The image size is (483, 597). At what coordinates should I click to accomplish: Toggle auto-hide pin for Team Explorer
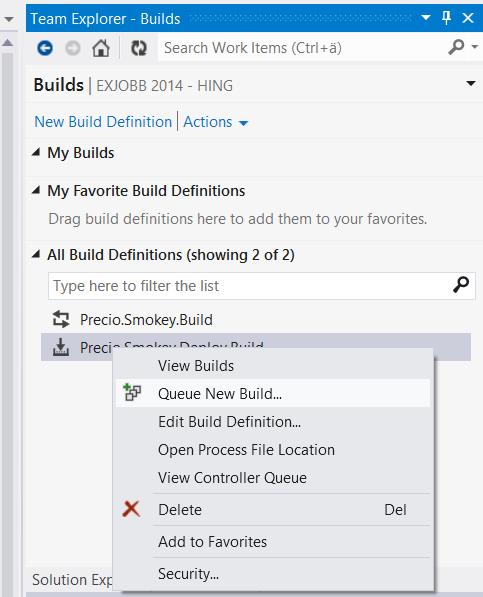pyautogui.click(x=446, y=18)
